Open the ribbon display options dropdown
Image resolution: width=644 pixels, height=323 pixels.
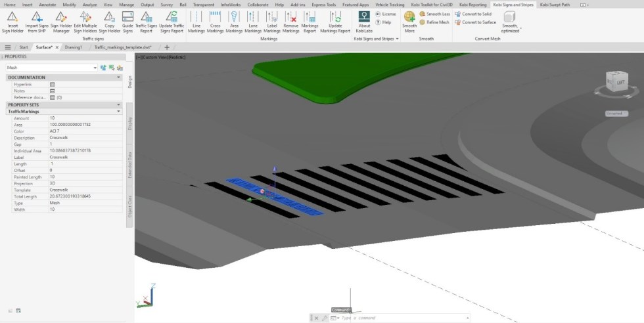[x=584, y=5]
